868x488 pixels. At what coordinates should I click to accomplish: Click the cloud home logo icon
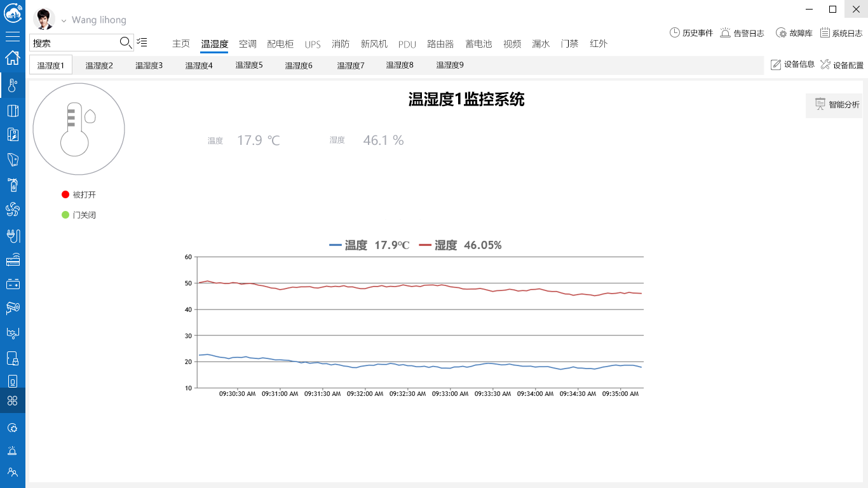click(x=13, y=13)
